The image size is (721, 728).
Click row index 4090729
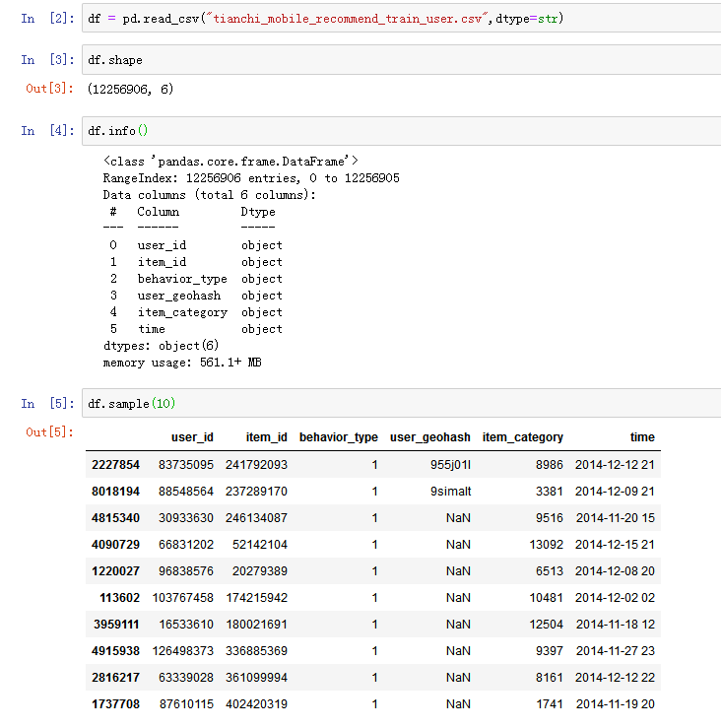pos(115,545)
